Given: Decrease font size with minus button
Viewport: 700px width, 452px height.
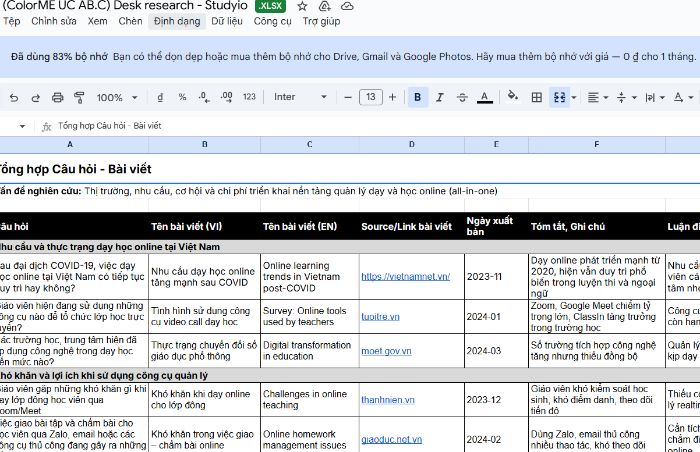Looking at the screenshot, I should [348, 97].
